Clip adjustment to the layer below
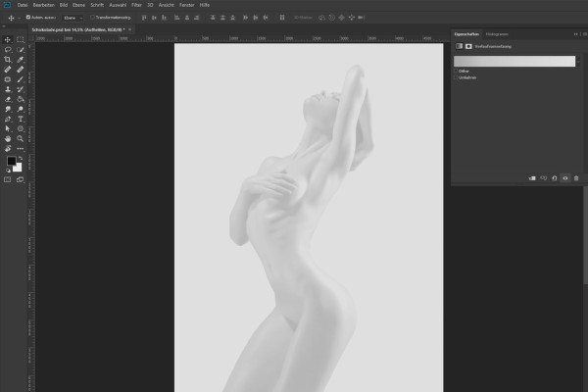The image size is (588, 392). point(532,178)
